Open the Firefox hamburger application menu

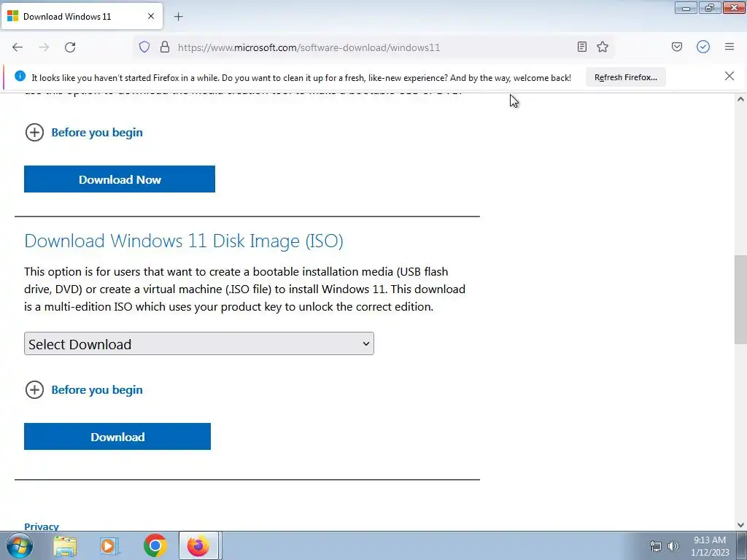(729, 47)
